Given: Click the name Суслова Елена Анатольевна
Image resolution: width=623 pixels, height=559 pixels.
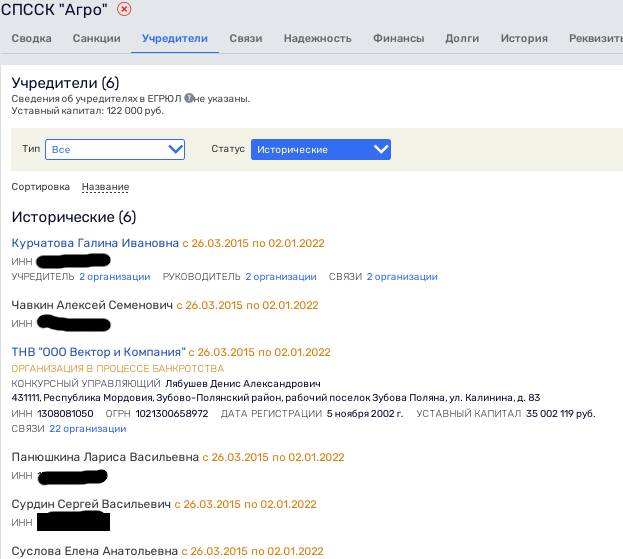Looking at the screenshot, I should [95, 551].
